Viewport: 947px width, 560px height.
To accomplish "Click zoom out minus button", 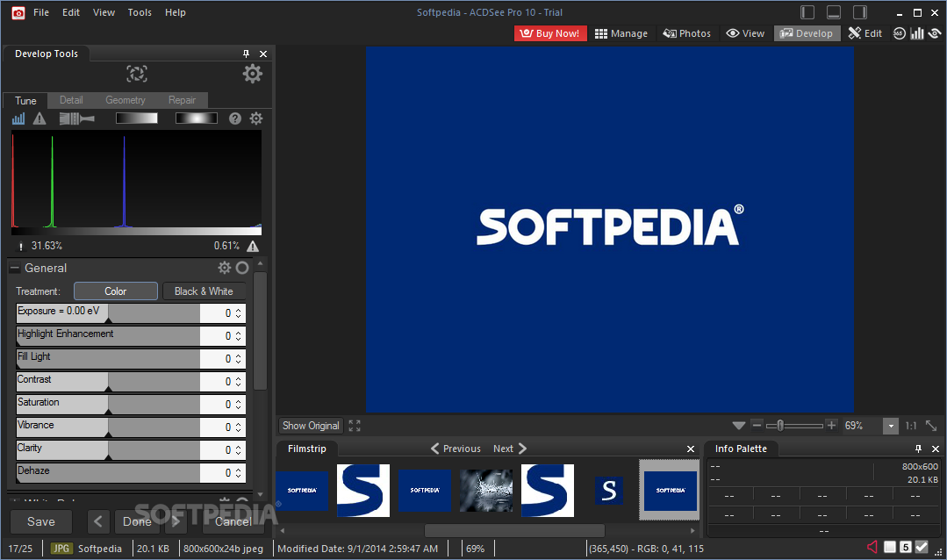I will [x=757, y=426].
